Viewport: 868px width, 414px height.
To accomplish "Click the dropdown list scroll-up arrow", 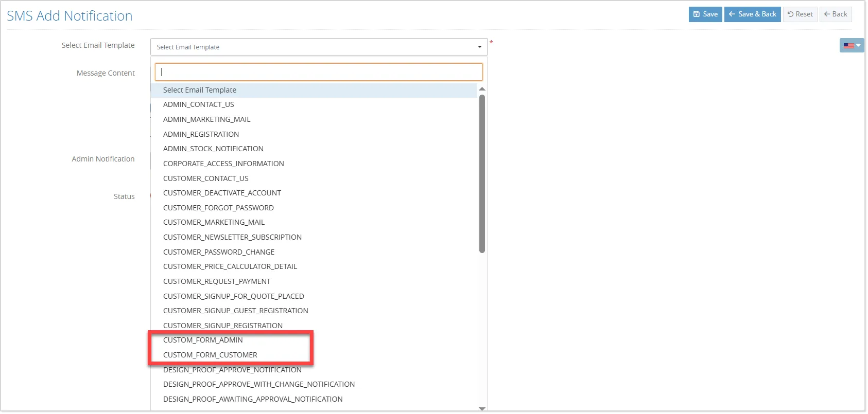I will [482, 89].
